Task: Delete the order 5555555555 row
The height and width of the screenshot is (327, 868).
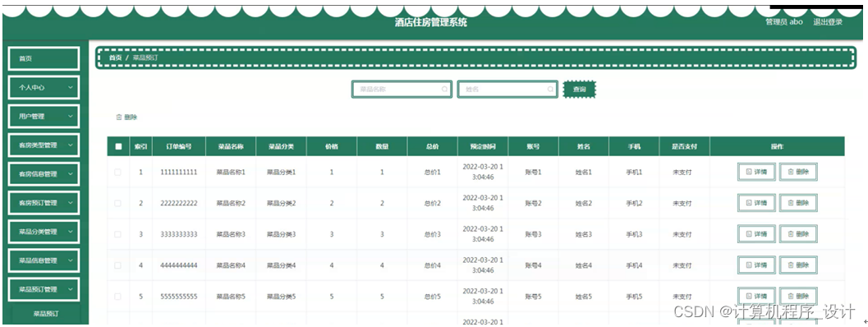Action: (x=798, y=297)
